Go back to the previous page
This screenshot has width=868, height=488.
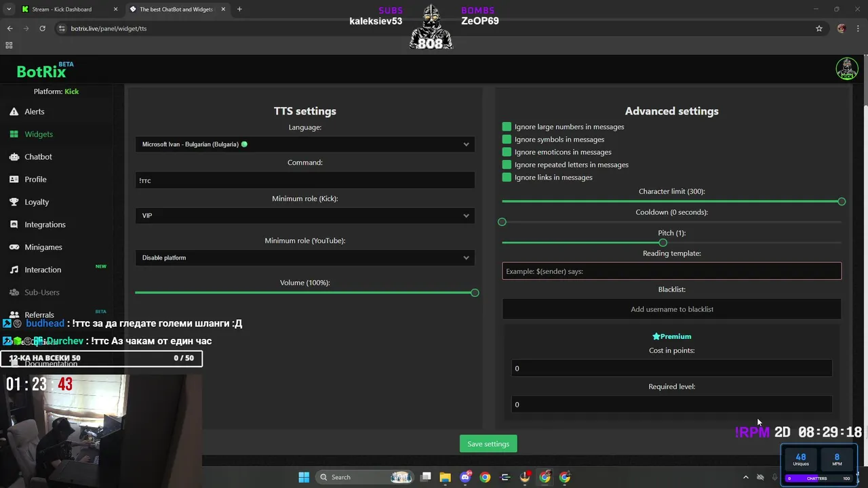(x=9, y=28)
